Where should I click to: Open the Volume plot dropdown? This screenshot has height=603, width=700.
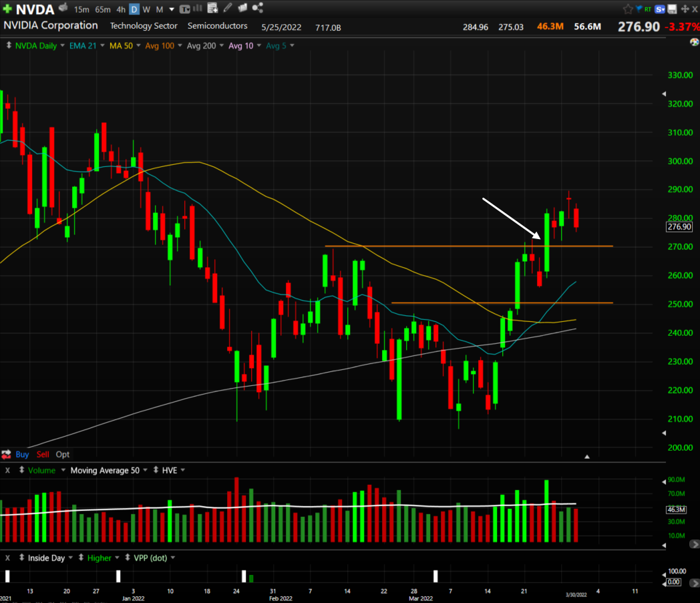point(63,470)
